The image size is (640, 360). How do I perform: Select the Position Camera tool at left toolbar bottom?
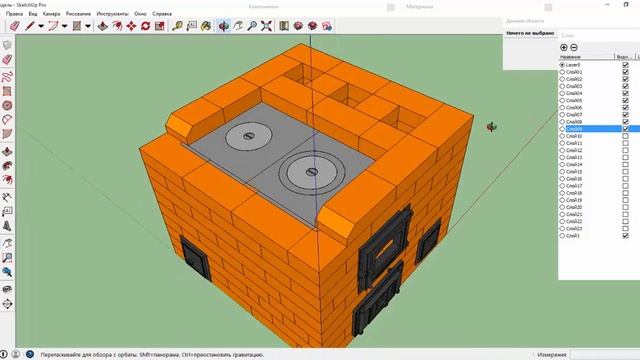click(x=7, y=304)
